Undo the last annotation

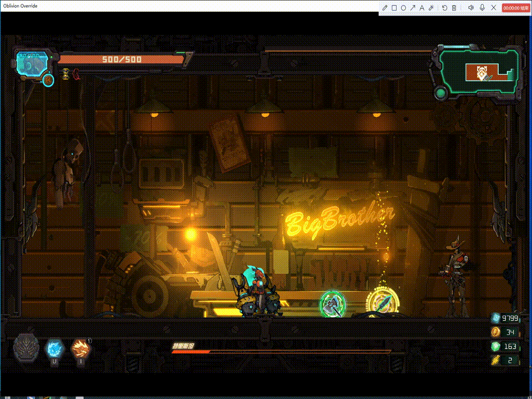point(444,8)
